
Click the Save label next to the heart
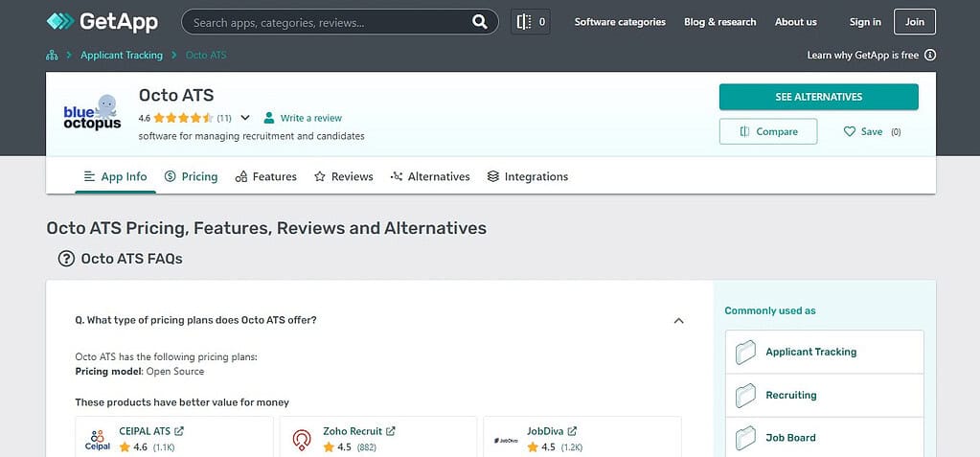pyautogui.click(x=871, y=131)
